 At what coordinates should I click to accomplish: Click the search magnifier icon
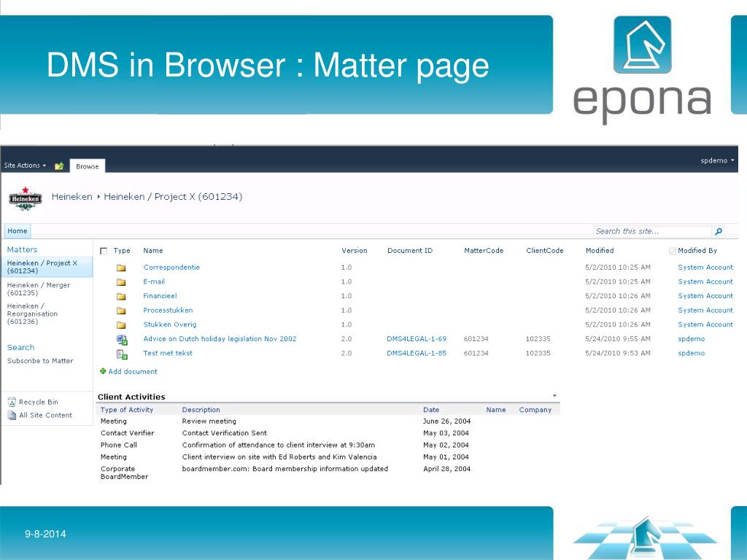tap(719, 231)
